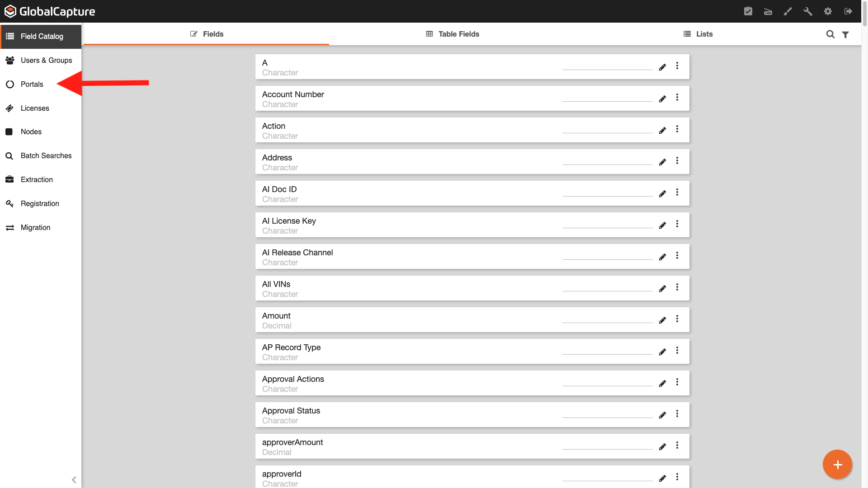Go to Users & Groups section
Image resolution: width=868 pixels, height=488 pixels.
(46, 61)
